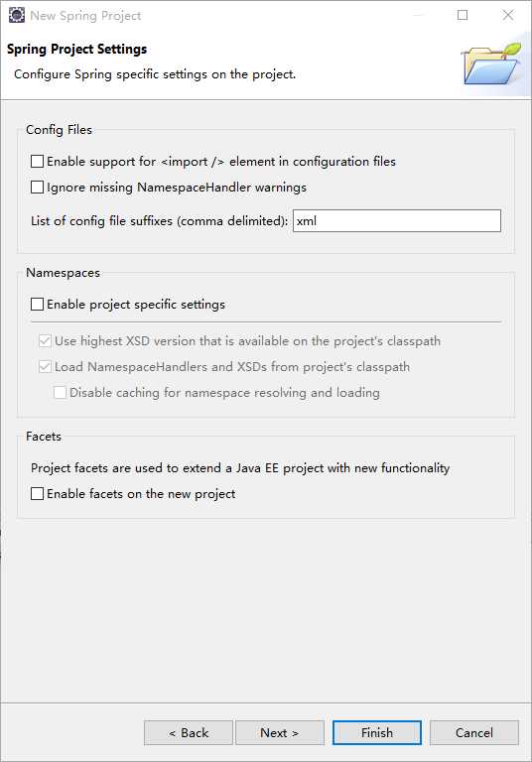
Task: Click Finish to create the project
Action: (377, 732)
